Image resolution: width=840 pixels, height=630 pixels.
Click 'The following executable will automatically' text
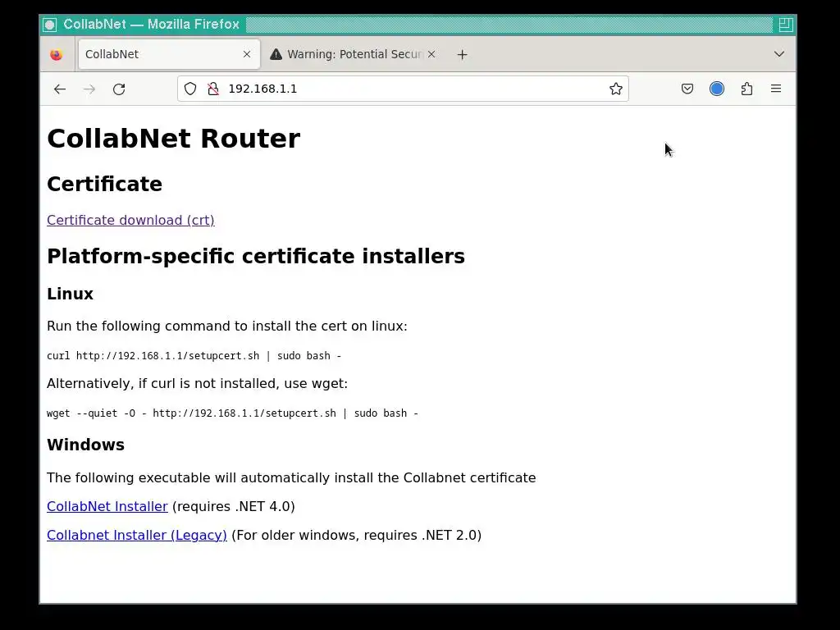(x=291, y=478)
